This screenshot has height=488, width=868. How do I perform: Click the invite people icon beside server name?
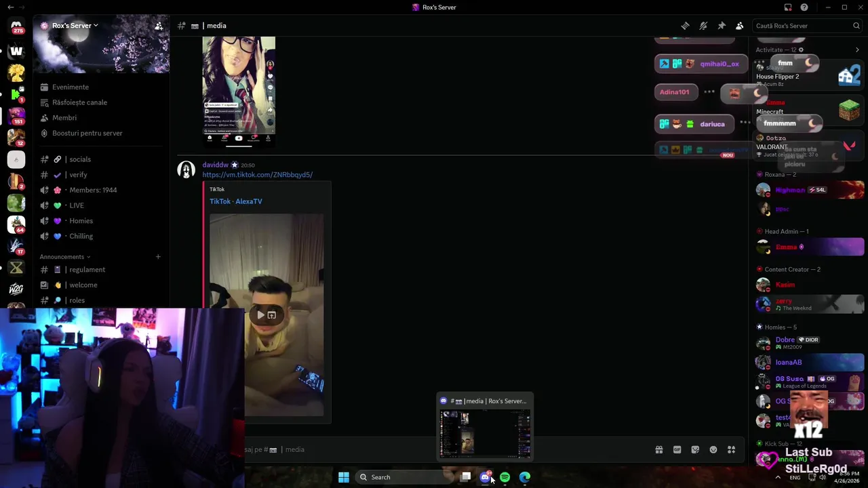[159, 26]
